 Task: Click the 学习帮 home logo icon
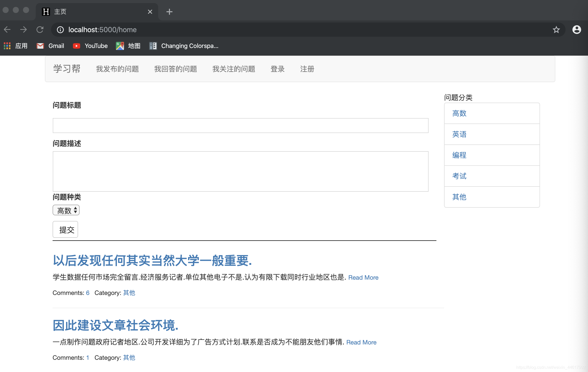pyautogui.click(x=66, y=69)
